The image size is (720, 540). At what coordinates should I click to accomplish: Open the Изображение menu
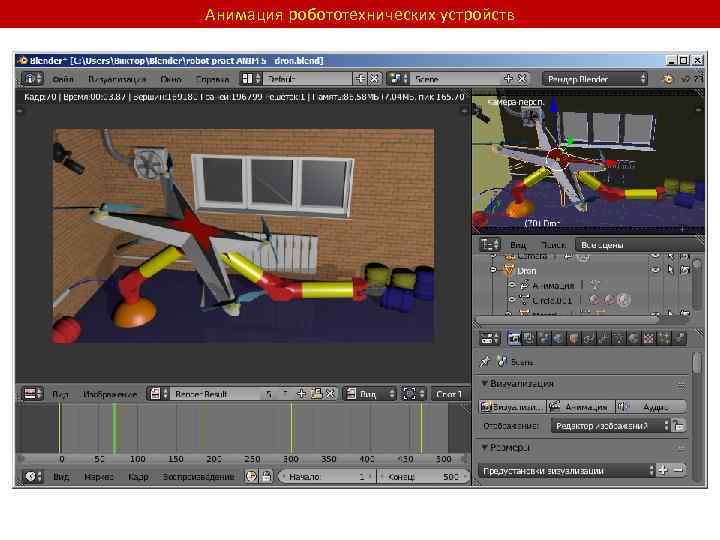(110, 394)
